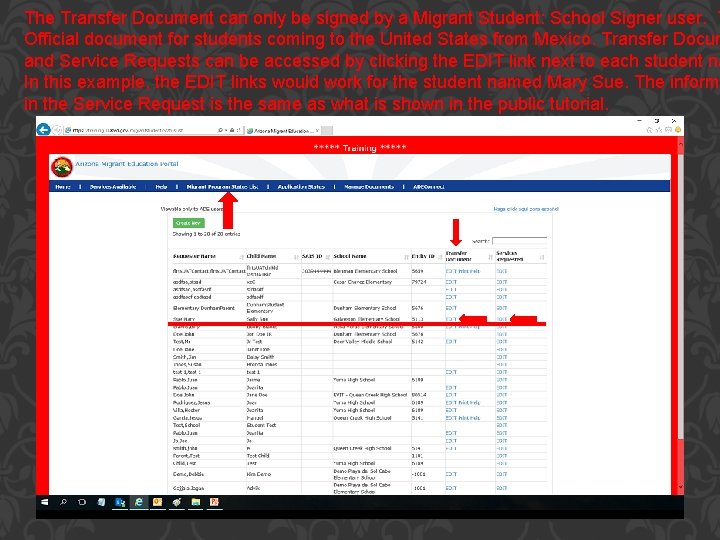720x540 pixels.
Task: Open a new blank browser tab
Action: [x=327, y=131]
